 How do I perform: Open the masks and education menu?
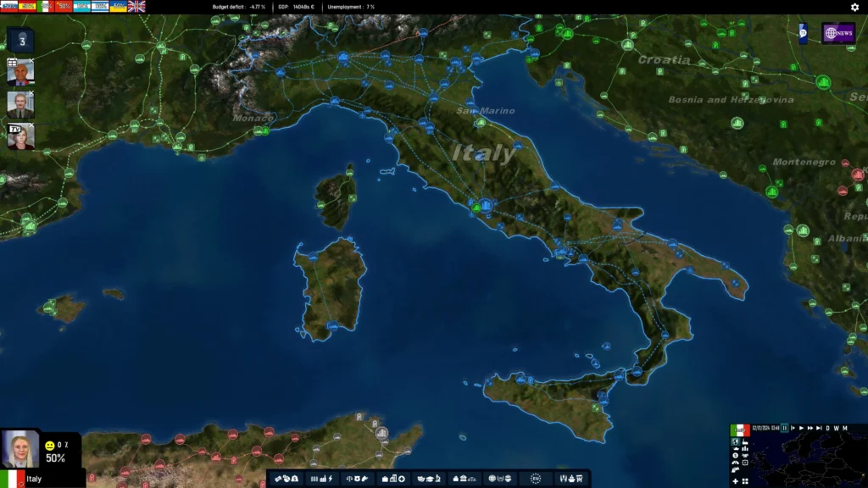coord(428,479)
